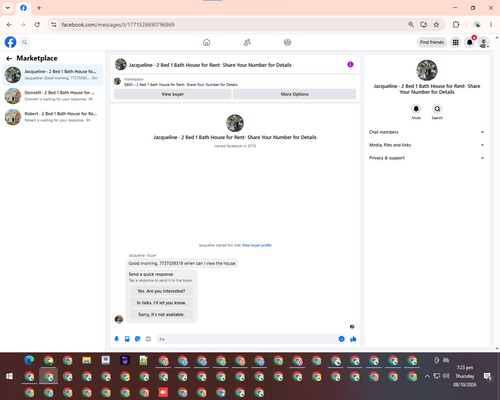Open the zoom magnifier in address bar
Screen dimensions: 500x400
tap(411, 24)
